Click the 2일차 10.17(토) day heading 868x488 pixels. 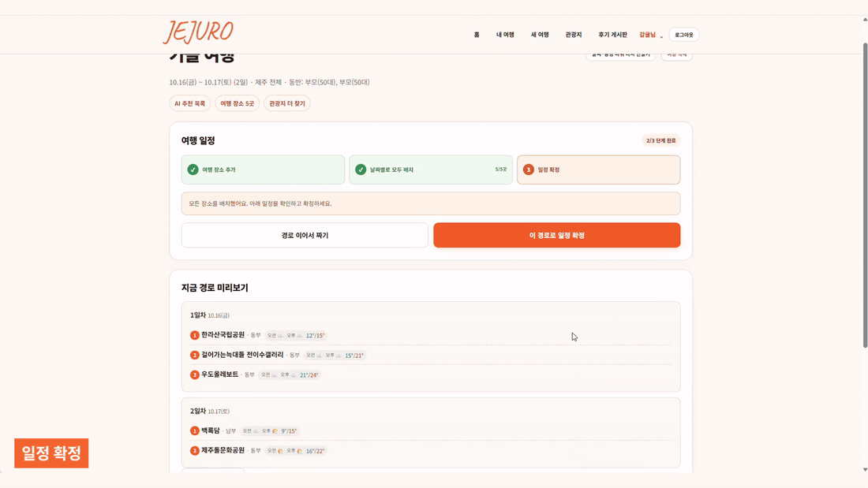210,411
